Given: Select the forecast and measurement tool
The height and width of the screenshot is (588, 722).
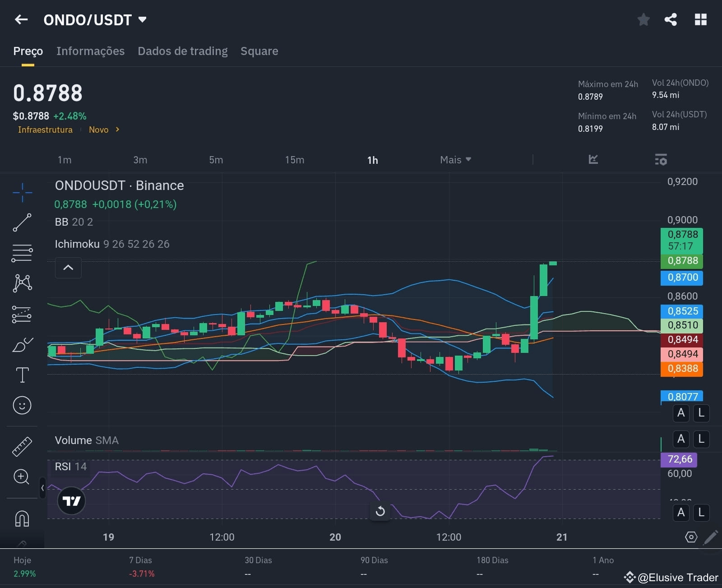Looking at the screenshot, I should pyautogui.click(x=22, y=314).
